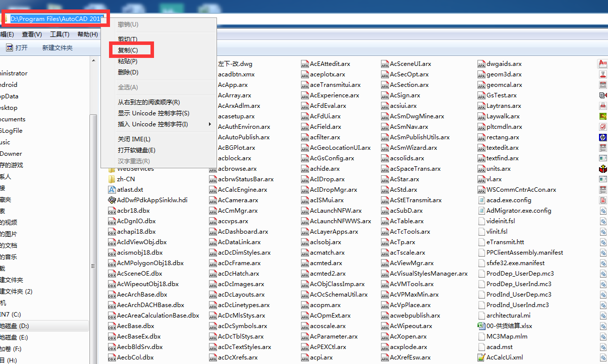Click the videinit.fsl file icon
608x364 pixels.
[481, 221]
